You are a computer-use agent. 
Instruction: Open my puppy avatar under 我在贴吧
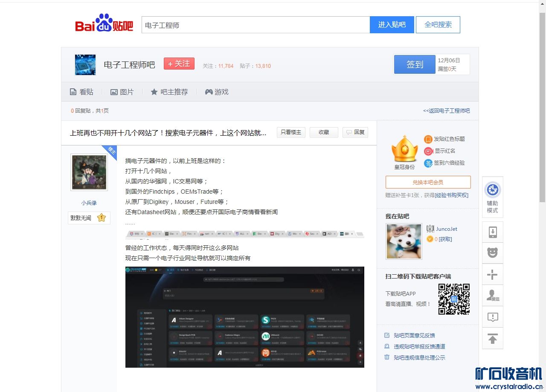coord(404,241)
